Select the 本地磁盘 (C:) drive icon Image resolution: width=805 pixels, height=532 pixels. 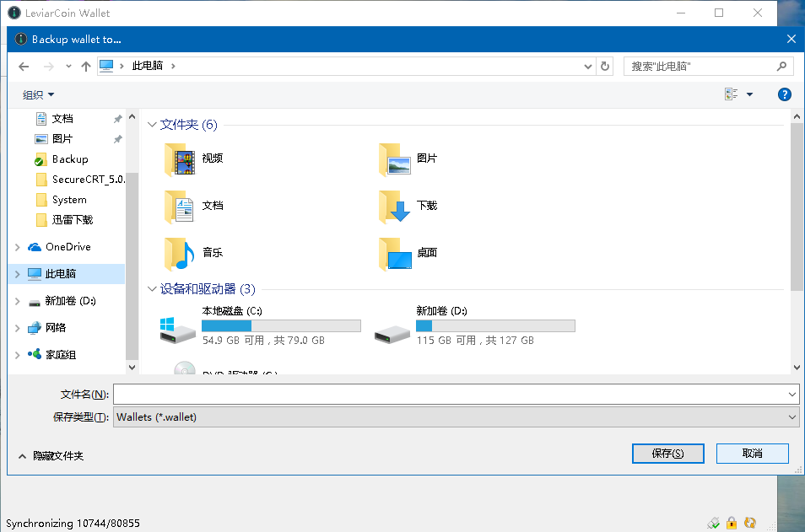pyautogui.click(x=177, y=330)
